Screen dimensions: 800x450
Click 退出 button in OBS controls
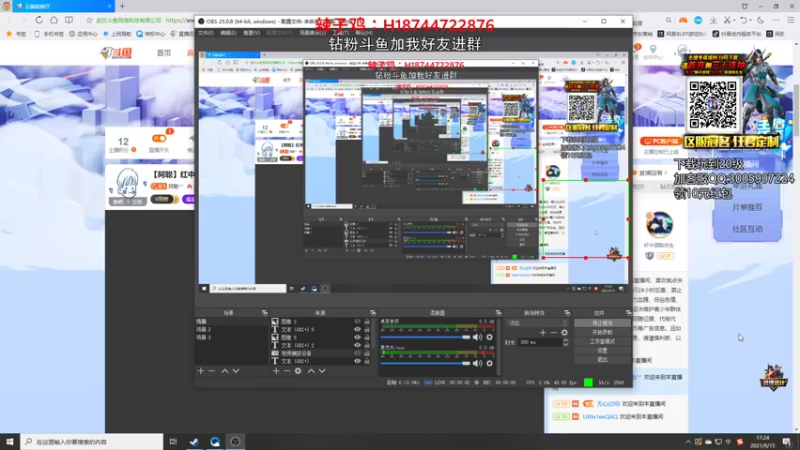(602, 360)
